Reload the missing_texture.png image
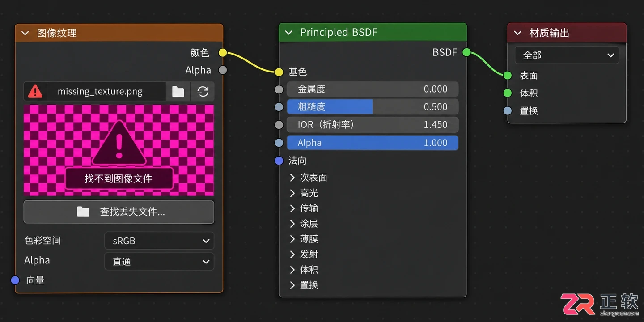644x322 pixels. (203, 92)
